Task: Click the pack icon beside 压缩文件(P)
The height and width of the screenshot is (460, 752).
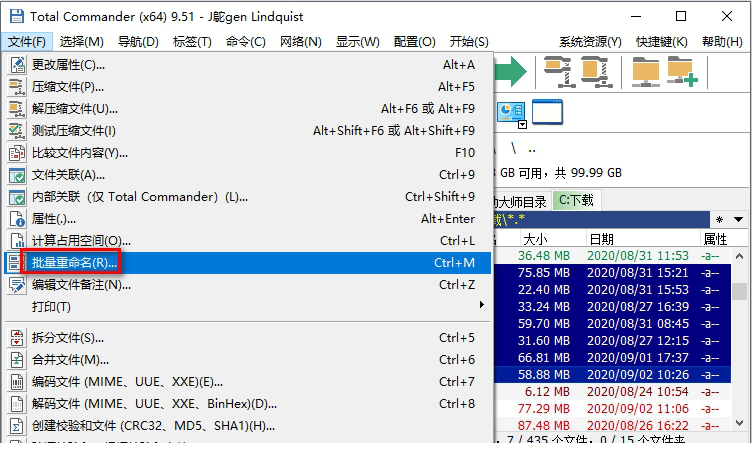Action: pyautogui.click(x=17, y=87)
